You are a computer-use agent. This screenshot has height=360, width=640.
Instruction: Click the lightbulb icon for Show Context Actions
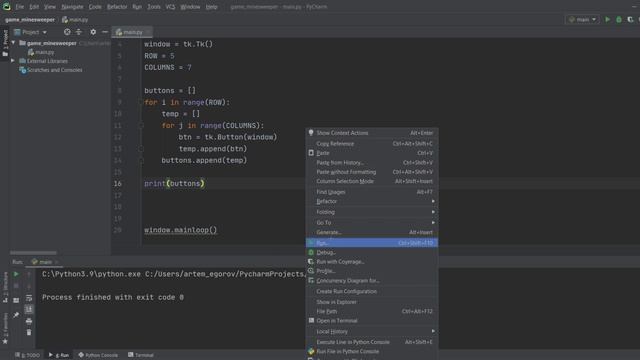(311, 133)
